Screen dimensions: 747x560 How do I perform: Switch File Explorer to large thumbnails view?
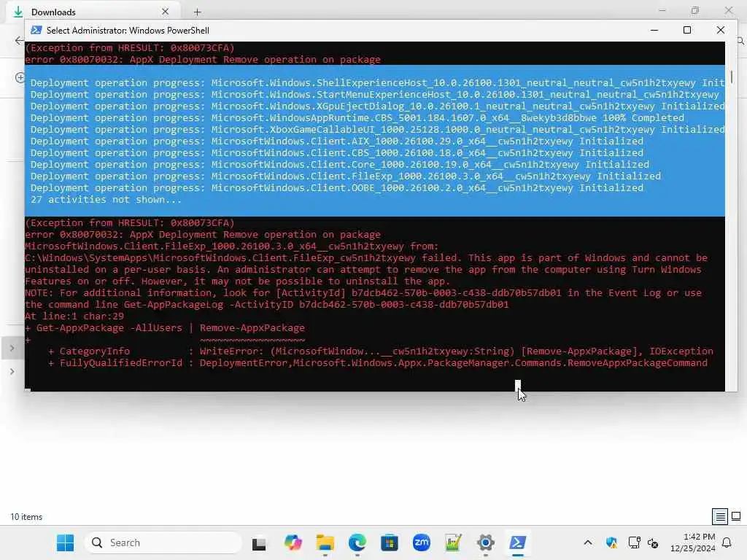coord(736,516)
